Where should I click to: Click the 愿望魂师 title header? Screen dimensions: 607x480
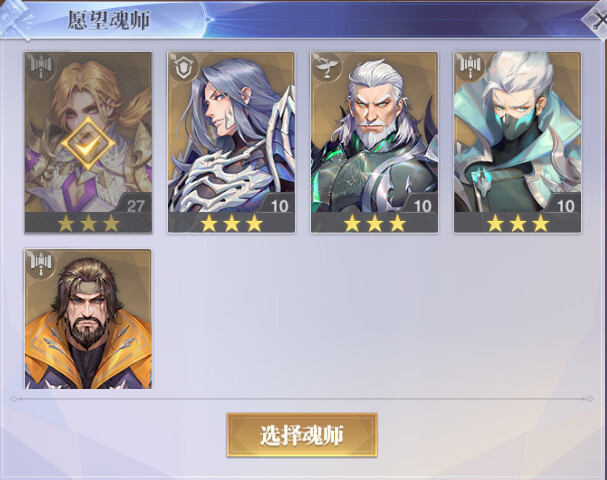coord(108,20)
